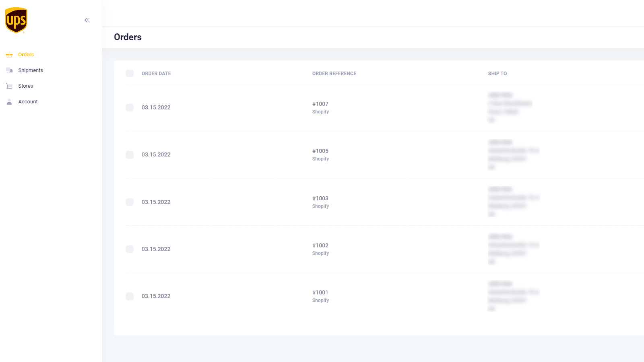Viewport: 644px width, 362px height.
Task: Select checkbox for order #1005
Action: pyautogui.click(x=130, y=155)
